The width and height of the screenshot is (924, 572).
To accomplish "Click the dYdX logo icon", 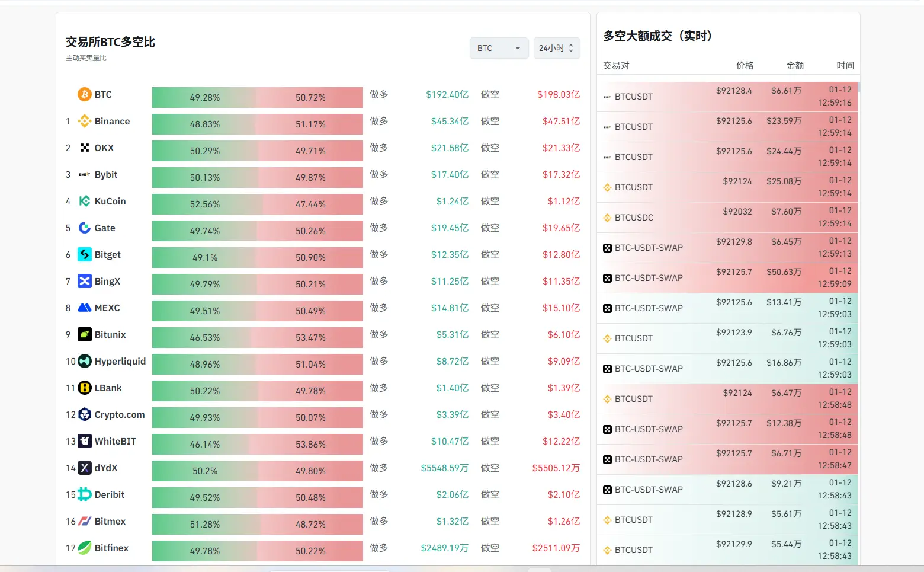I will click(85, 468).
